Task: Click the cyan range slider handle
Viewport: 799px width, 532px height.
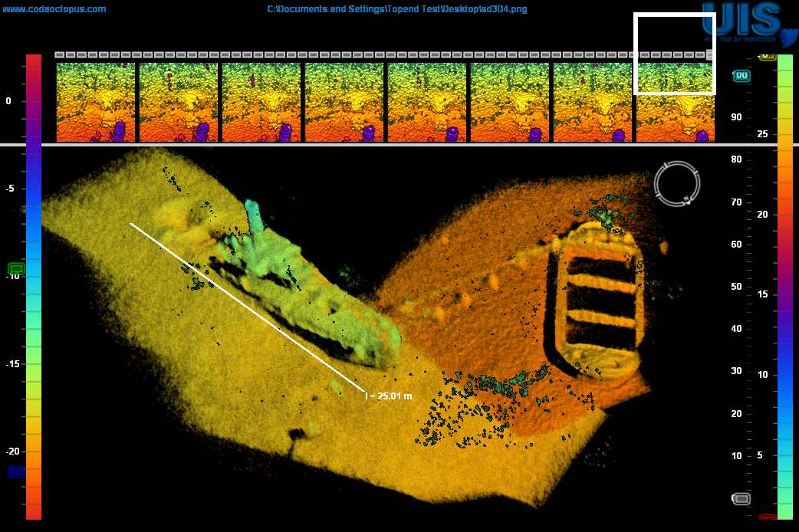Action: coord(741,76)
